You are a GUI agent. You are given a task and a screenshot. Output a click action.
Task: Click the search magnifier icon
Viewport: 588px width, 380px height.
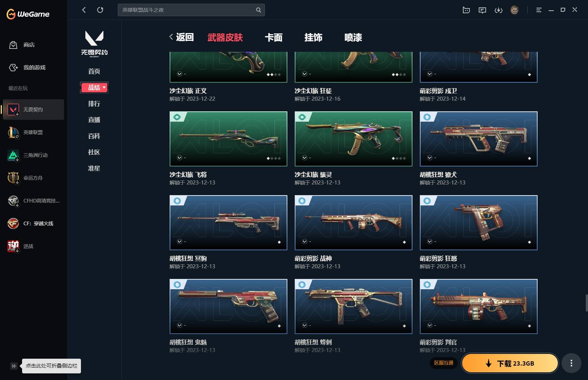pos(258,10)
